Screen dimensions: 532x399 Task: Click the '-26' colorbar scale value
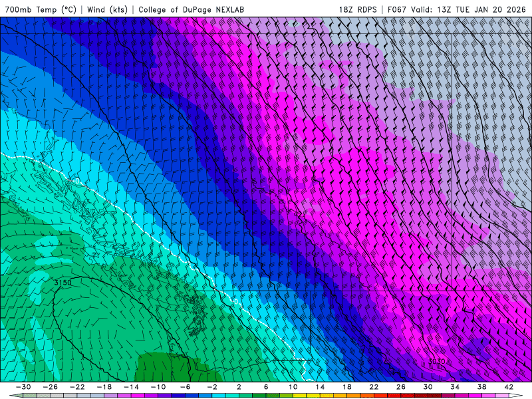click(x=51, y=387)
